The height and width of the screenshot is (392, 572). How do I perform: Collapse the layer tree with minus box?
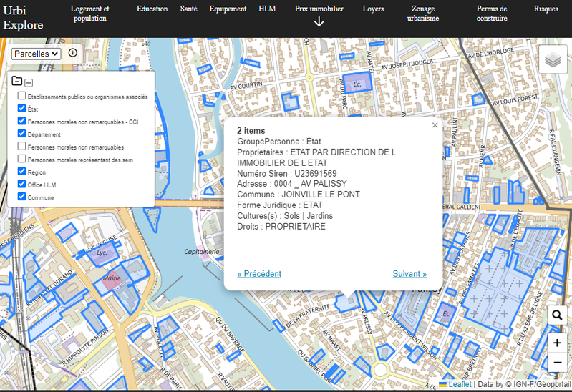29,82
